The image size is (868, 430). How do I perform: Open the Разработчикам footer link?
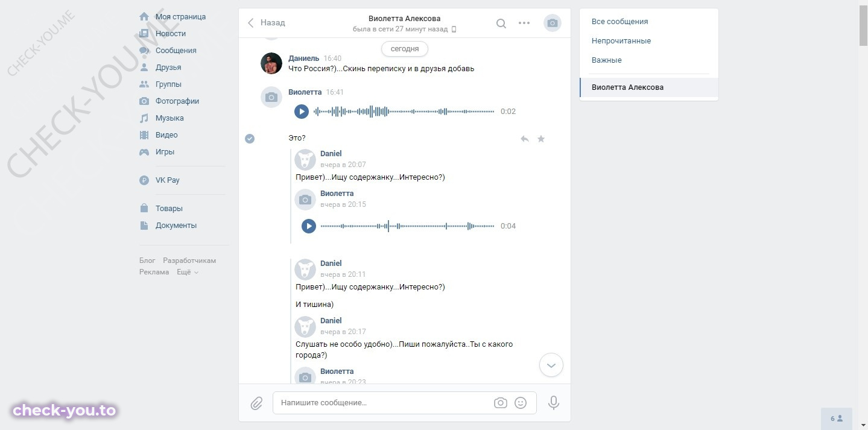(x=189, y=261)
